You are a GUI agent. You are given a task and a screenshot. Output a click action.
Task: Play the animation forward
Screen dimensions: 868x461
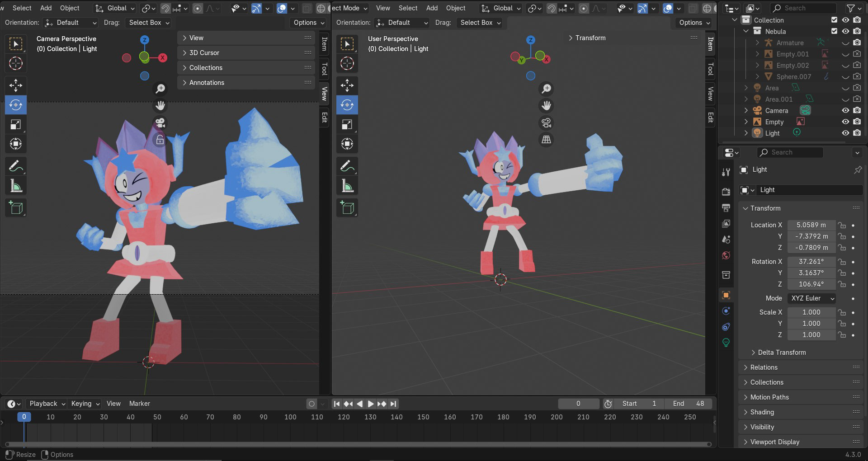(370, 404)
